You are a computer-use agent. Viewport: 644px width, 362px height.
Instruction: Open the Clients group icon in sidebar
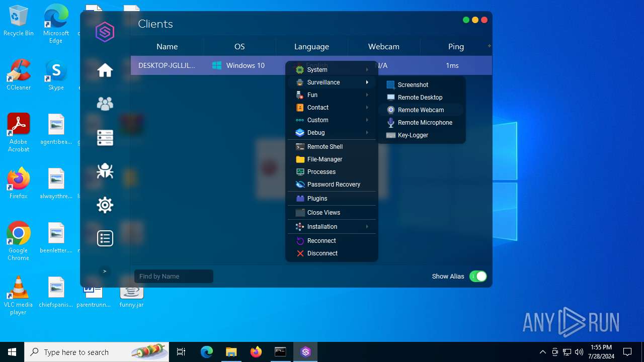click(105, 104)
